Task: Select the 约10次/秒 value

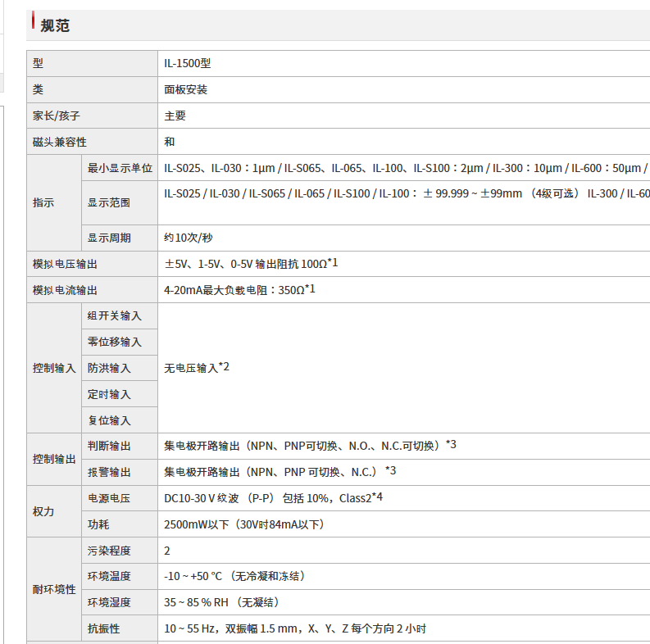Action: [189, 238]
